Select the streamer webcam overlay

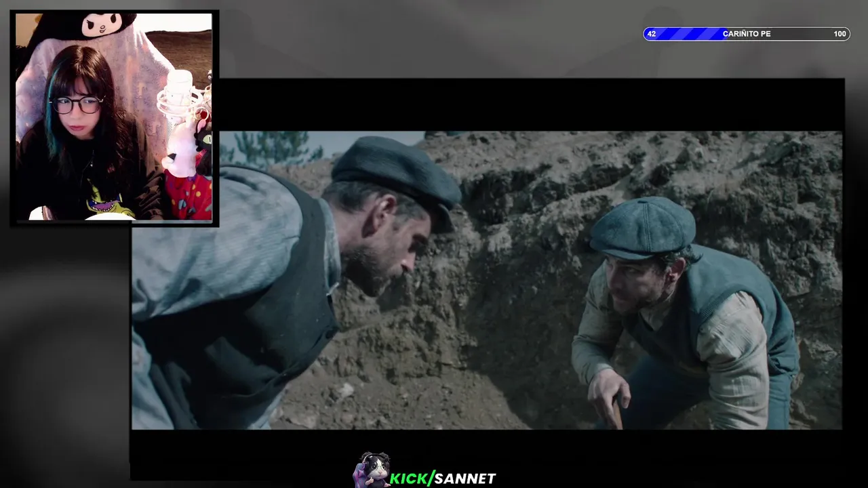point(114,117)
